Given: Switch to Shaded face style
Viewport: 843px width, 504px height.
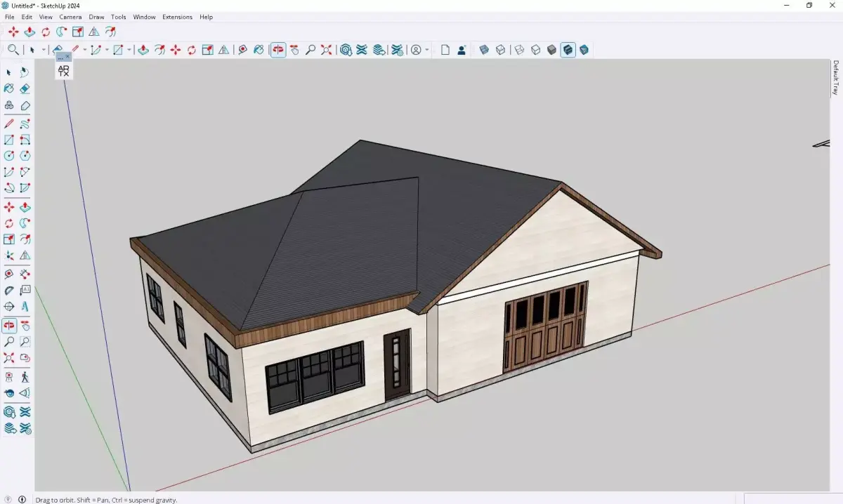Looking at the screenshot, I should (551, 50).
